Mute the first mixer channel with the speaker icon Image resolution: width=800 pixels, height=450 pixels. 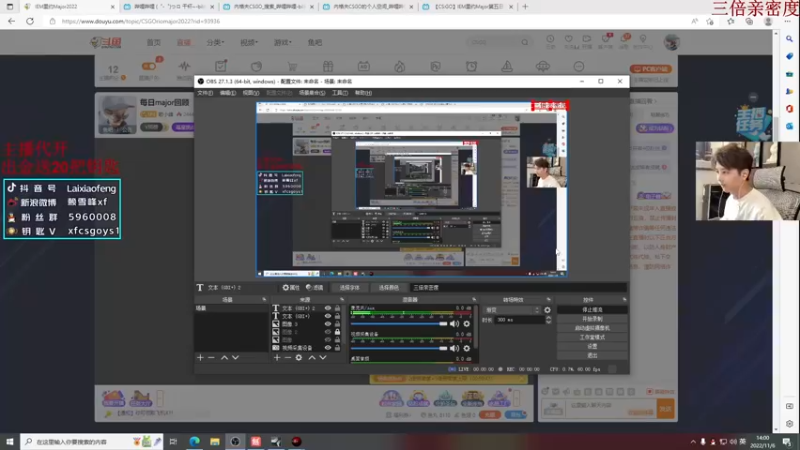[x=454, y=323]
